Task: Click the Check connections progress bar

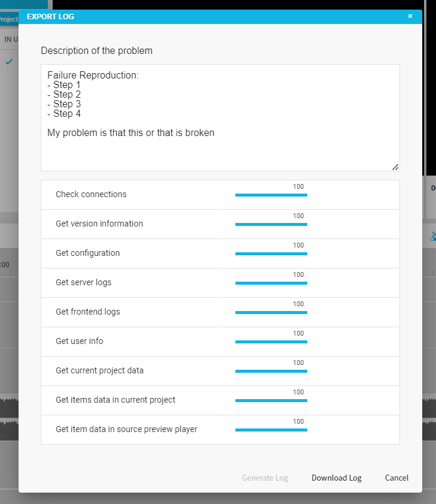Action: (271, 195)
